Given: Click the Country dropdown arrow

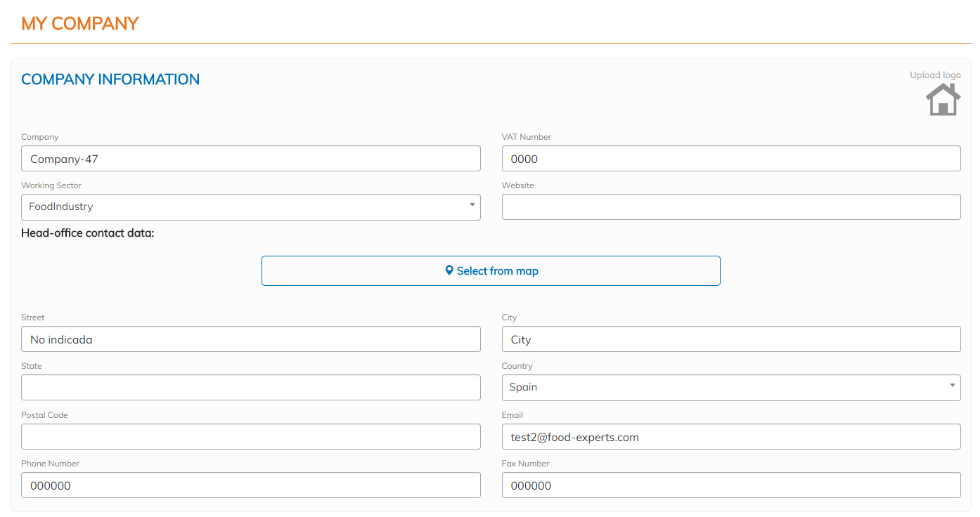Looking at the screenshot, I should [x=952, y=386].
